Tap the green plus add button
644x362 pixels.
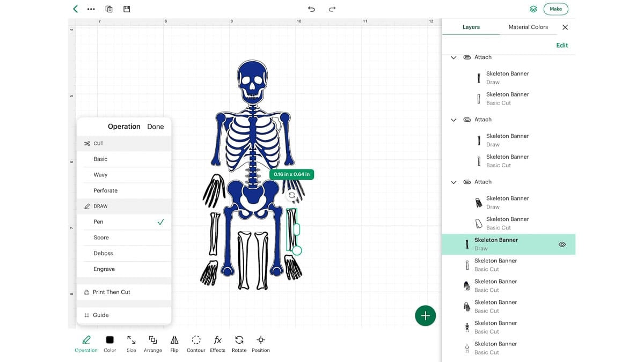coord(426,316)
